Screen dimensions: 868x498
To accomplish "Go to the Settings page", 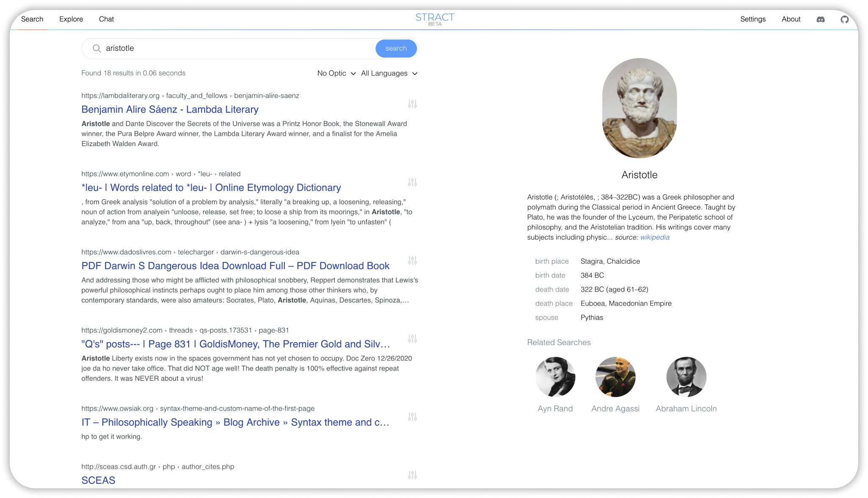I will tap(752, 19).
